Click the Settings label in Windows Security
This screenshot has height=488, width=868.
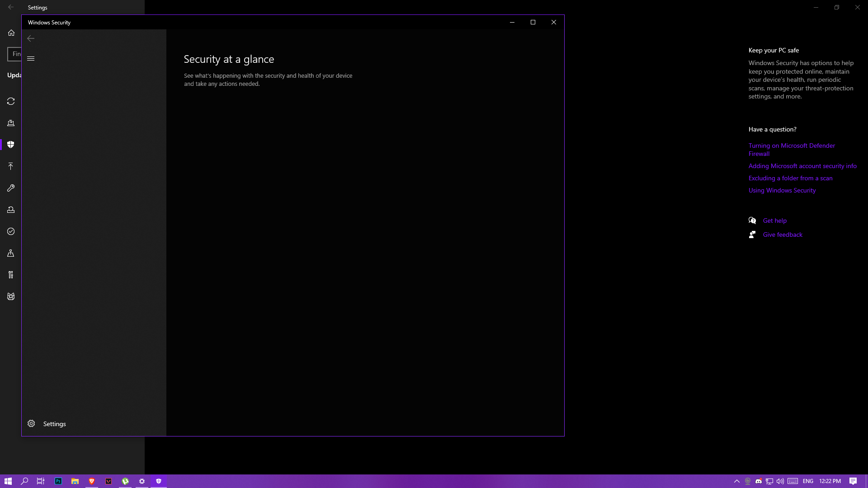(x=54, y=424)
